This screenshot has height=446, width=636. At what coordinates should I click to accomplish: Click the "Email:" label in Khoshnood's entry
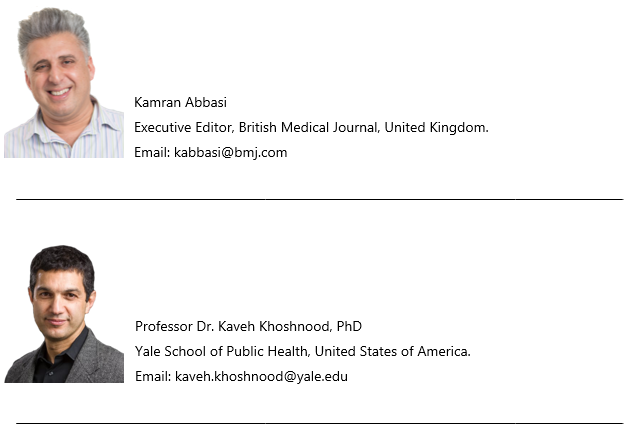click(153, 377)
